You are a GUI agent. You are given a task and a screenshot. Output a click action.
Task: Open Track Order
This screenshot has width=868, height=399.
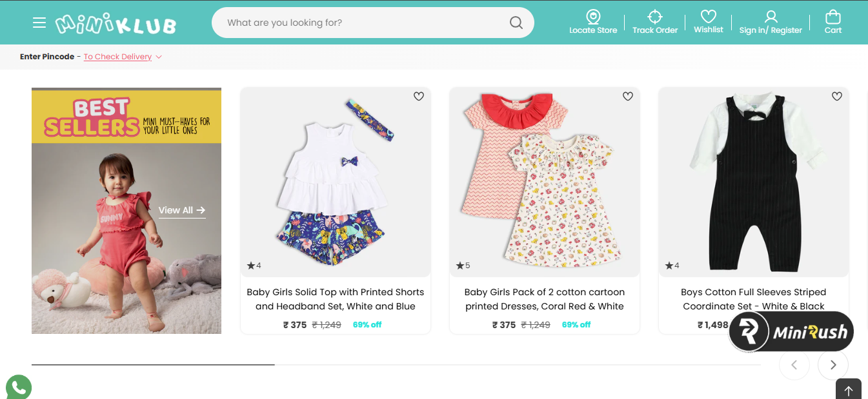click(655, 22)
